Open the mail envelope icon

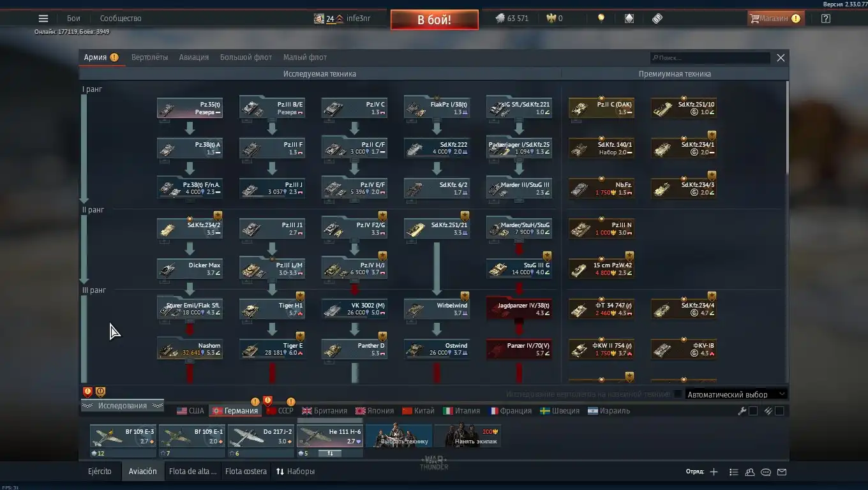point(782,472)
